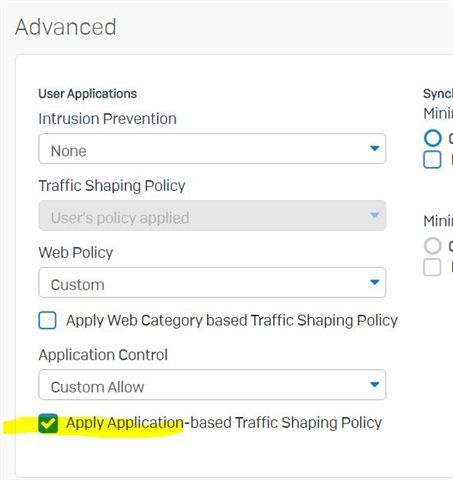Click the Web Policy dropdown arrow icon
The width and height of the screenshot is (453, 480).
click(375, 282)
